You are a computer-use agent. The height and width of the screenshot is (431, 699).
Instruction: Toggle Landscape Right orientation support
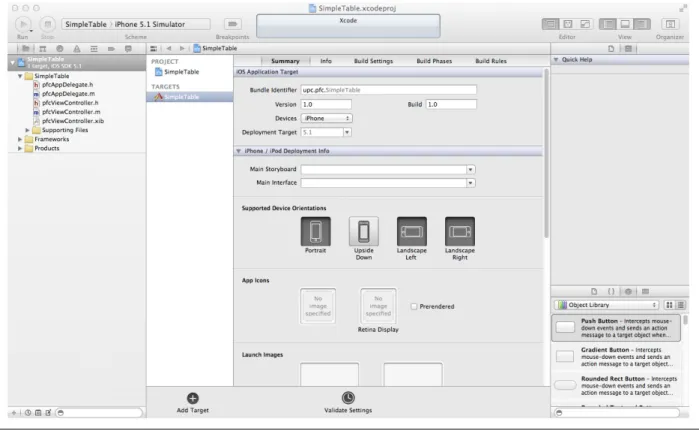coord(460,231)
